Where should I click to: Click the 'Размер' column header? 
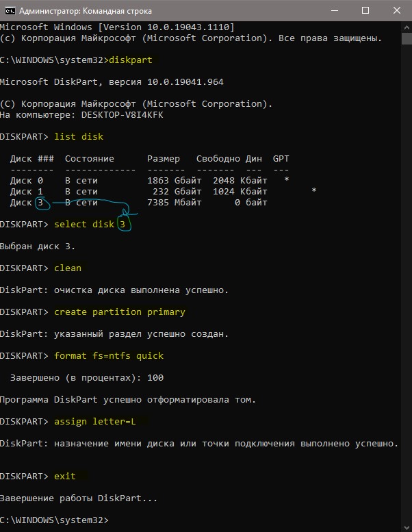(164, 158)
